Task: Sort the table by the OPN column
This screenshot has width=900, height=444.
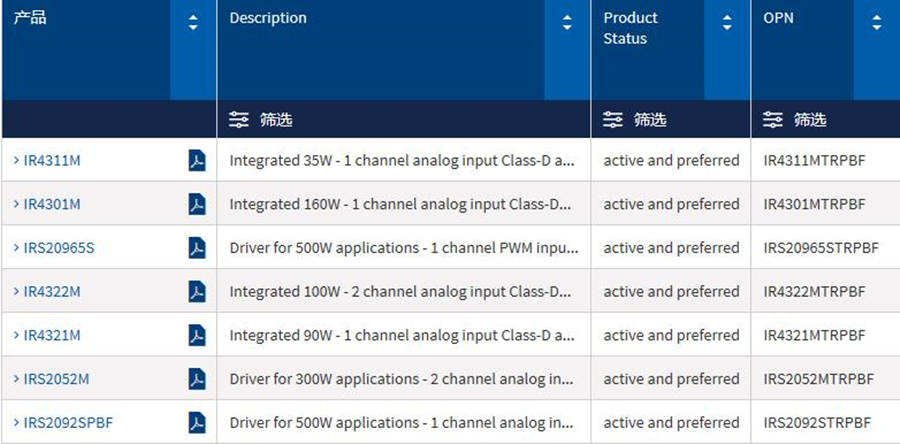Action: pyautogui.click(x=876, y=23)
